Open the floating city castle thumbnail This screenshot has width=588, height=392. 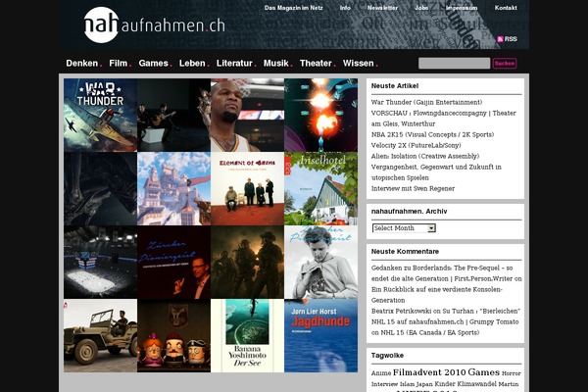coord(174,189)
